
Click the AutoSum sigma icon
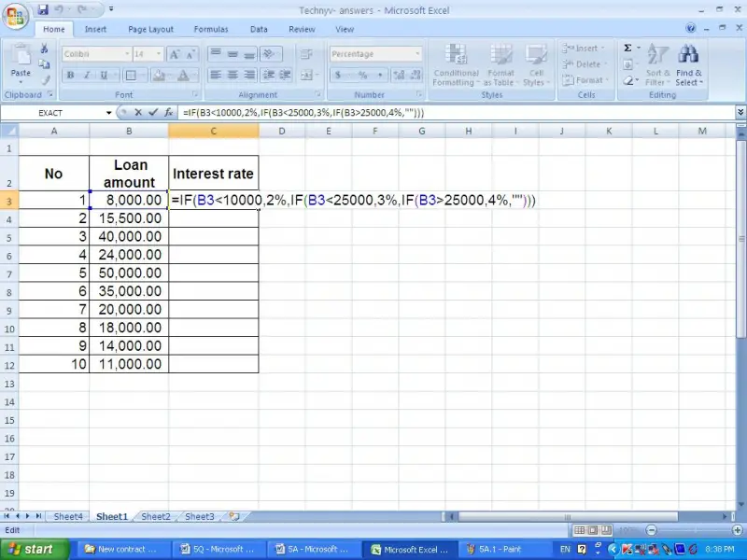point(627,49)
